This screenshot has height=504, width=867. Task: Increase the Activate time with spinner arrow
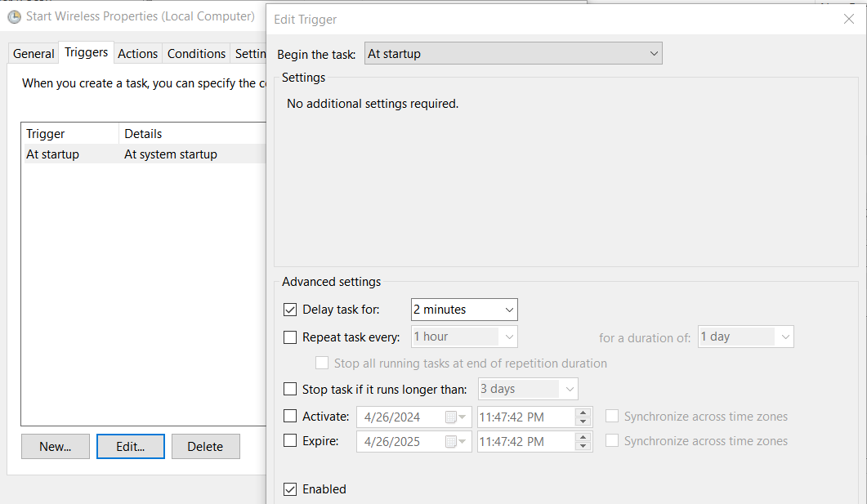pyautogui.click(x=583, y=413)
